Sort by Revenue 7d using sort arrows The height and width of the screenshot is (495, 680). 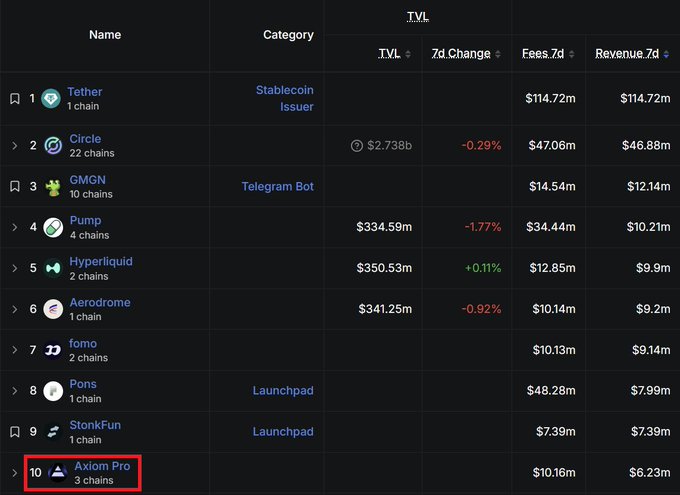[x=666, y=54]
